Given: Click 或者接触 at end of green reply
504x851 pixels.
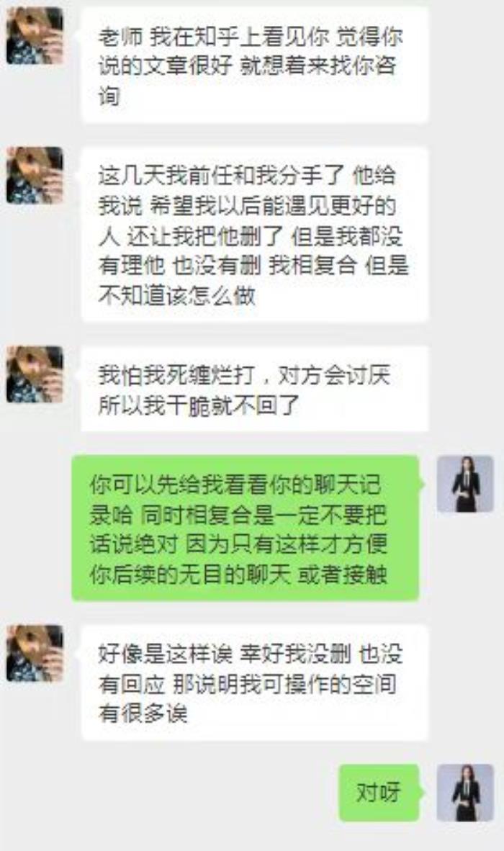Looking at the screenshot, I should pyautogui.click(x=343, y=573).
